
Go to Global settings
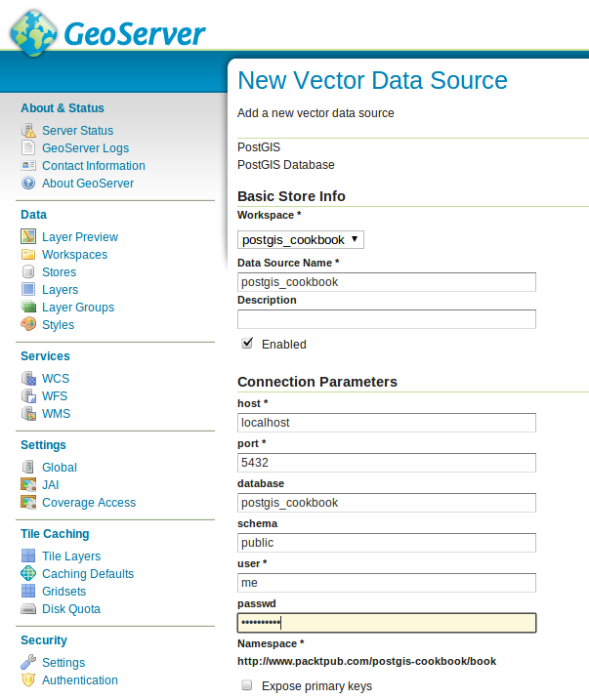pyautogui.click(x=59, y=468)
